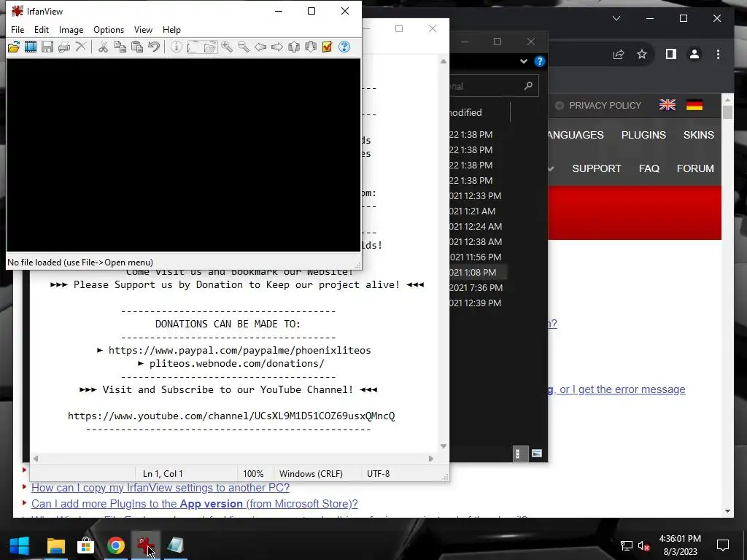Open the FORUM website nav item
This screenshot has height=560, width=747.
(695, 168)
